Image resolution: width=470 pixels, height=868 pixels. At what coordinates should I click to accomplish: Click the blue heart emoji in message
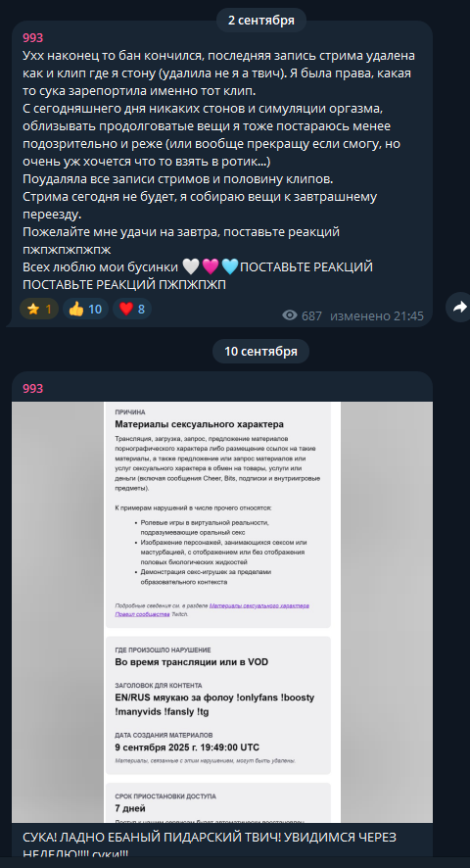coord(230,266)
